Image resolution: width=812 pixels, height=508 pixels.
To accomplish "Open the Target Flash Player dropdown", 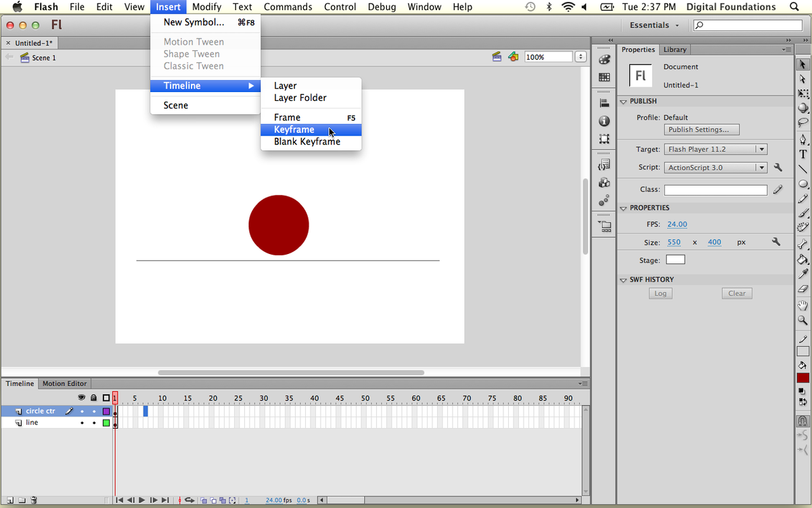I will tap(715, 149).
